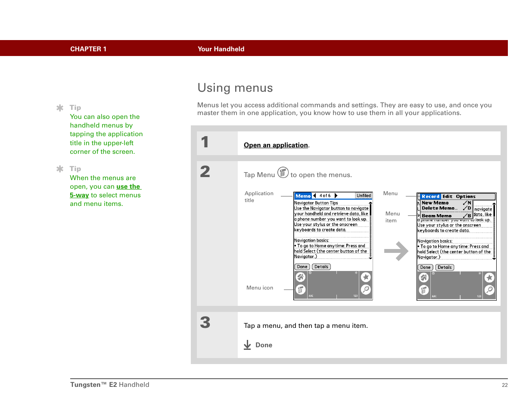Follow the 'use the 5-way' link in the tip
This screenshot has width=532, height=411.
coord(105,191)
